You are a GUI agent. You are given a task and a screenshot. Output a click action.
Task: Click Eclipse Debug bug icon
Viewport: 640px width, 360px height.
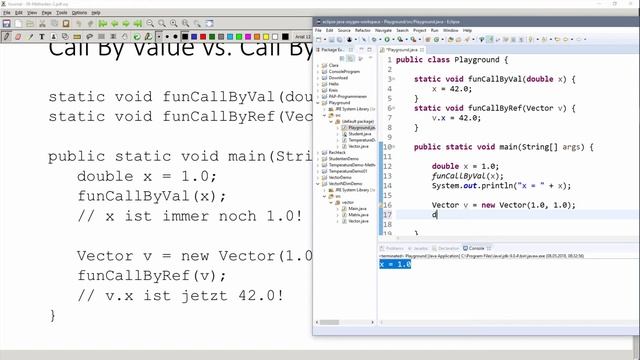[x=373, y=40]
